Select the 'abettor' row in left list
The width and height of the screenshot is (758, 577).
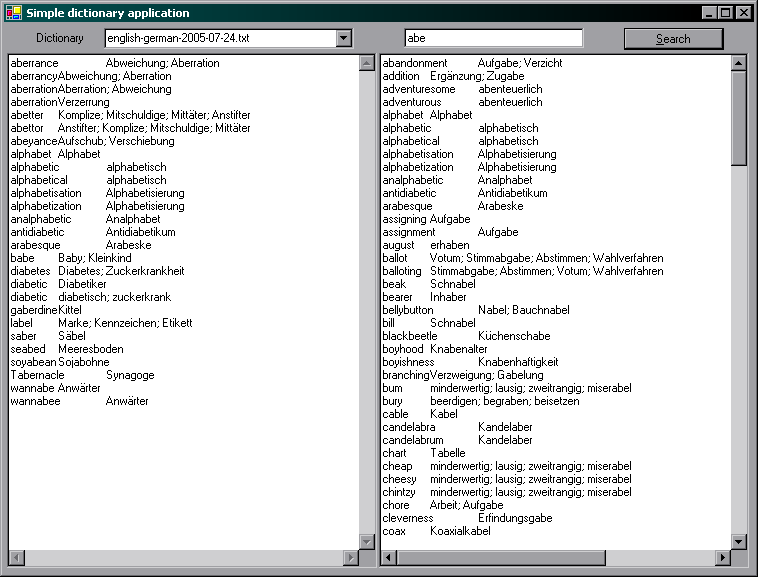(131, 128)
